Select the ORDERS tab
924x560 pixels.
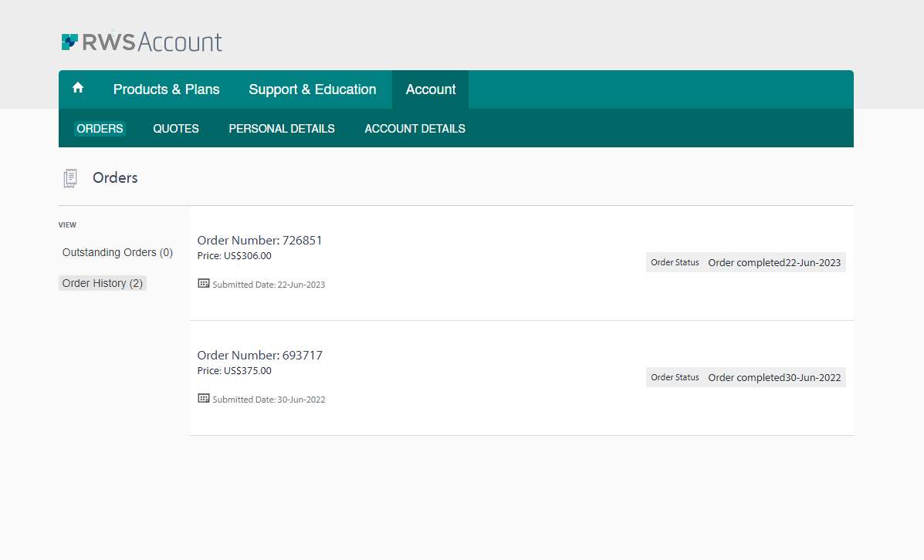point(100,128)
